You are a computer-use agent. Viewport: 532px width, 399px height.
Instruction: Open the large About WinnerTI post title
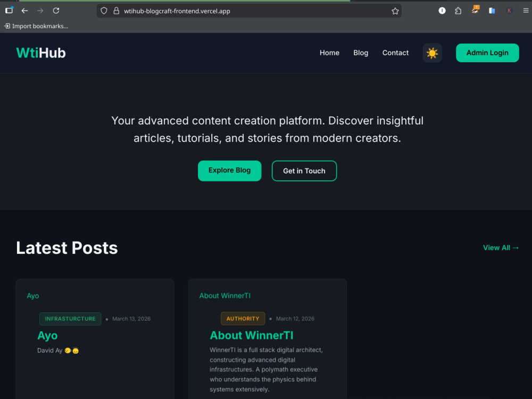[x=252, y=335]
